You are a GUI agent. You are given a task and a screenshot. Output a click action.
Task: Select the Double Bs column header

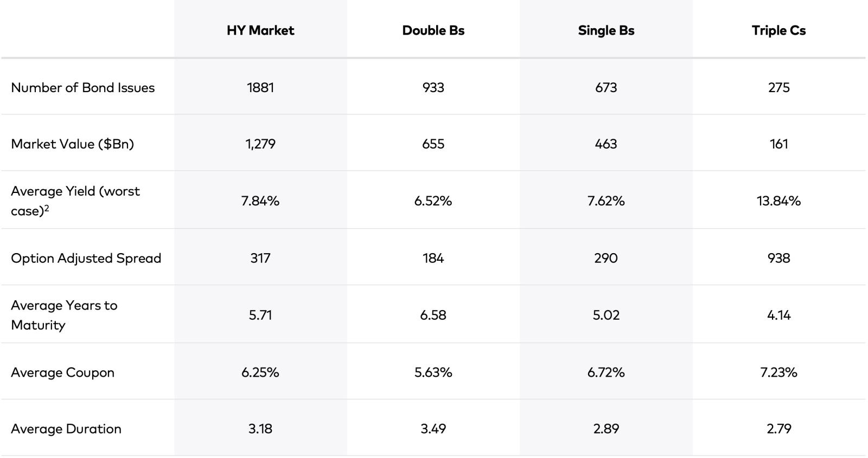pos(433,30)
